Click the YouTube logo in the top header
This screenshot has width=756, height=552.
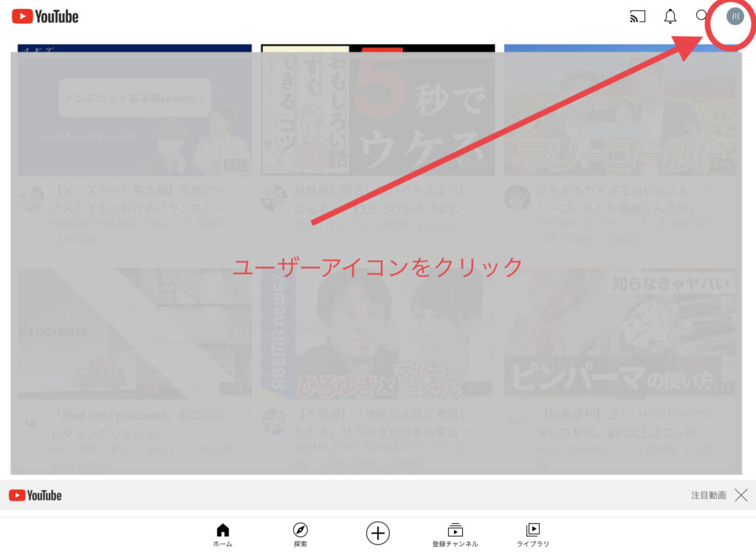point(45,17)
